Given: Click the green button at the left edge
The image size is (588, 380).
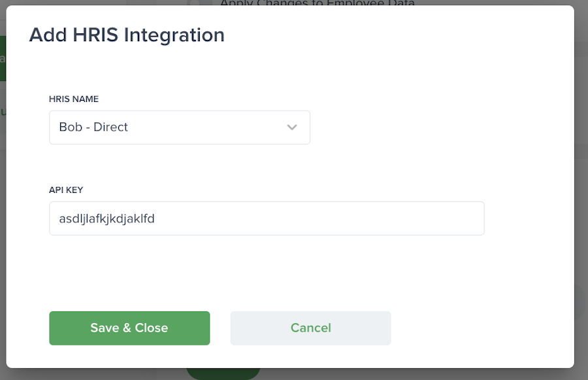Looking at the screenshot, I should (3, 59).
